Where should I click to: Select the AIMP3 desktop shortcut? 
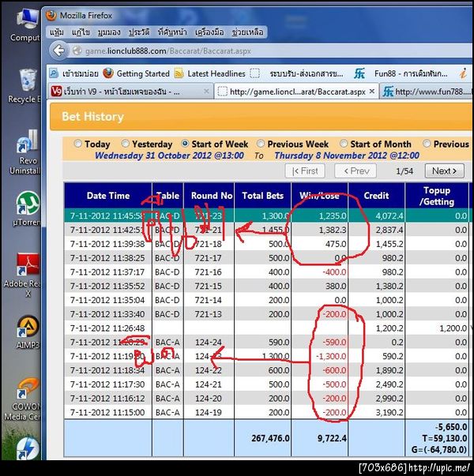(28, 332)
